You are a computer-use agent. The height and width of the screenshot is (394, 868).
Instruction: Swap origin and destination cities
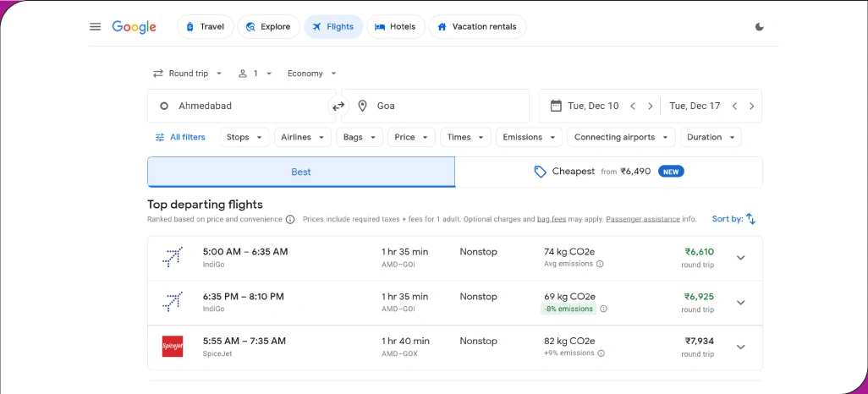[338, 106]
